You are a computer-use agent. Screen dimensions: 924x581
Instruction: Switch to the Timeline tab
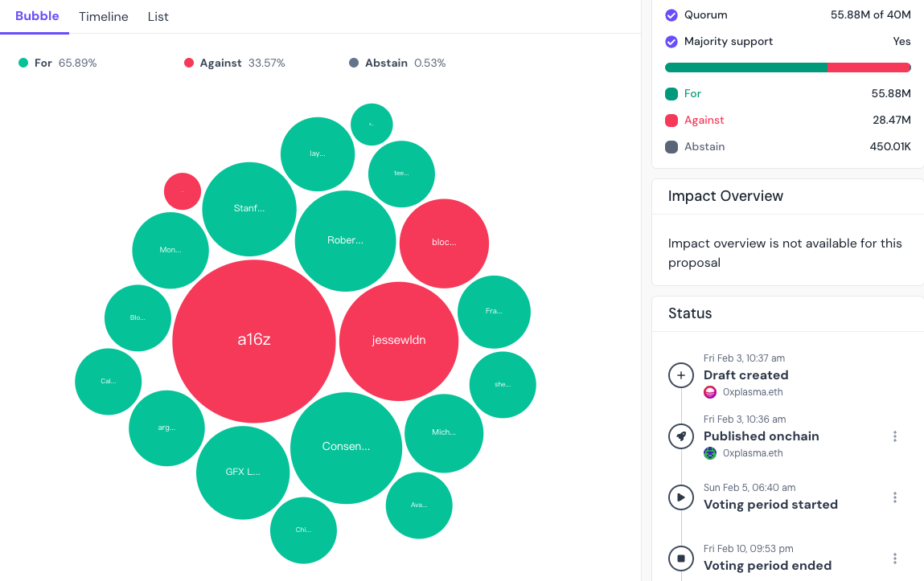(x=104, y=17)
